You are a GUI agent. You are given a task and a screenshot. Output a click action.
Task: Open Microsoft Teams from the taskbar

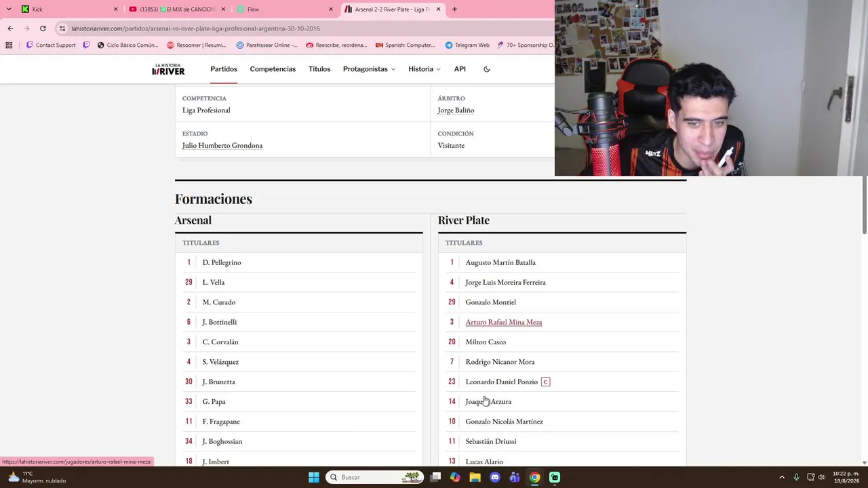pos(515,477)
